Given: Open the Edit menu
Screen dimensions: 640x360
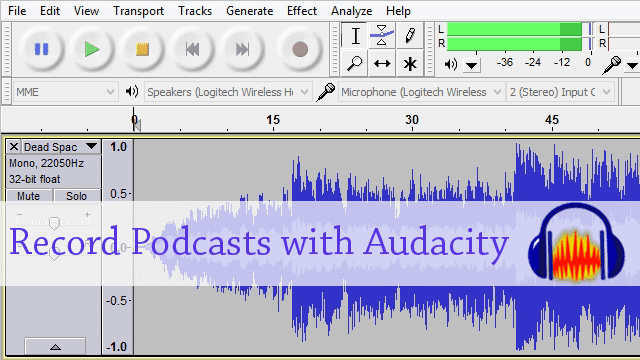Looking at the screenshot, I should click(x=50, y=11).
